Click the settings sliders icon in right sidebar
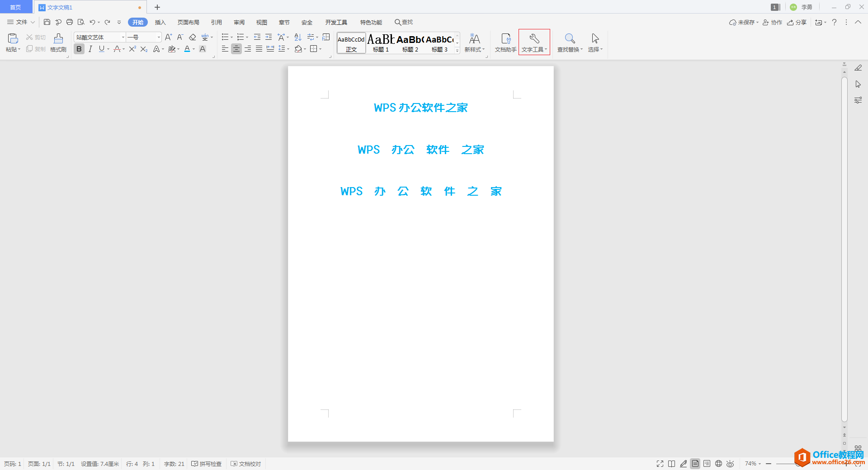868x470 pixels. click(858, 100)
